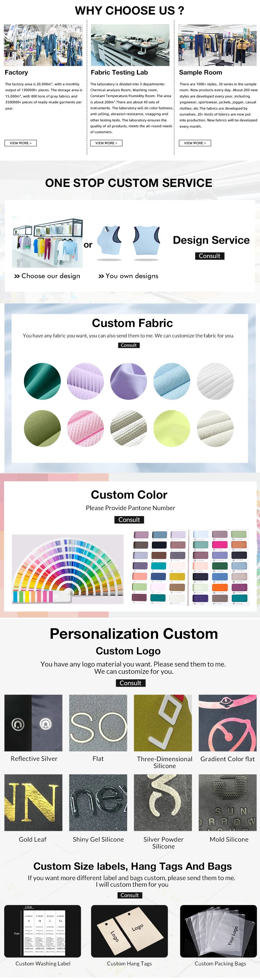Click Consult under Custom Color
The image size is (260, 980).
pyautogui.click(x=129, y=520)
